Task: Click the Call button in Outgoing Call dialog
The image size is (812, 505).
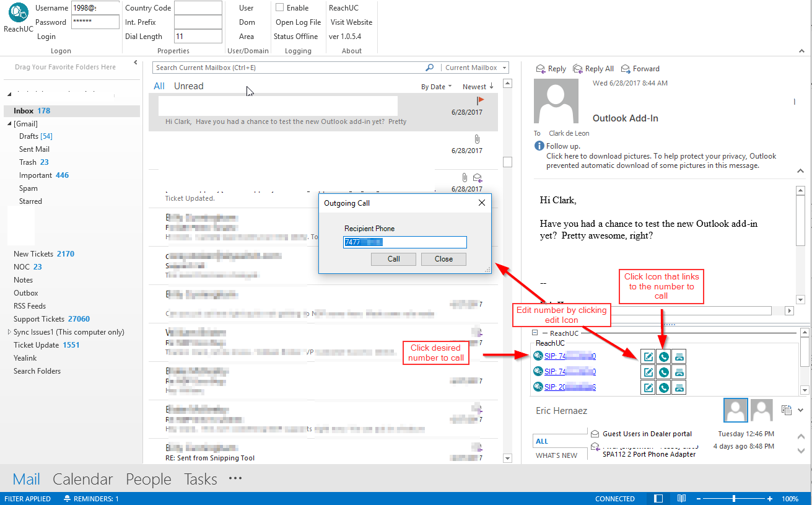Action: coord(394,259)
